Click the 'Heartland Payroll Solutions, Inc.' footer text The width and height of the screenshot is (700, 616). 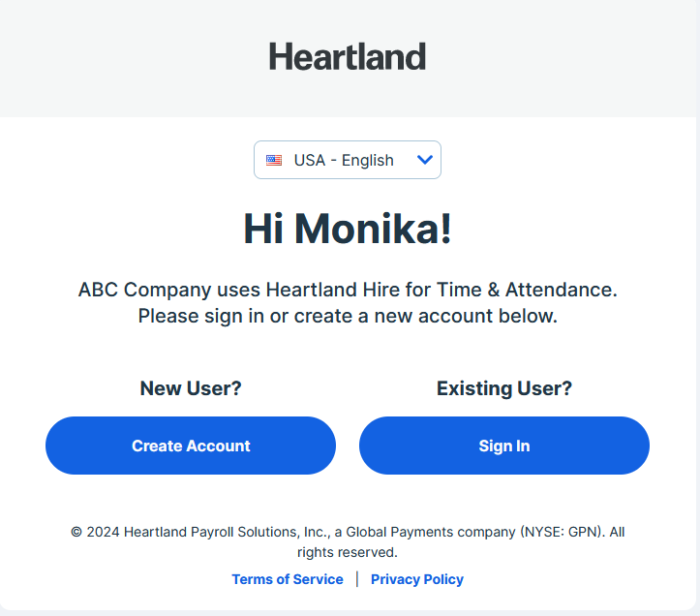[x=227, y=532]
